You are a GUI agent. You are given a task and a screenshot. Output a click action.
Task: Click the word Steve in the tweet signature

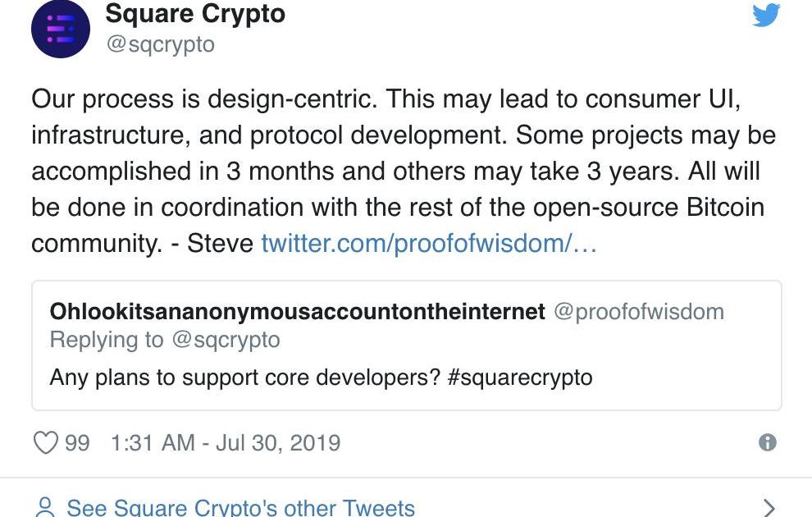coord(220,244)
